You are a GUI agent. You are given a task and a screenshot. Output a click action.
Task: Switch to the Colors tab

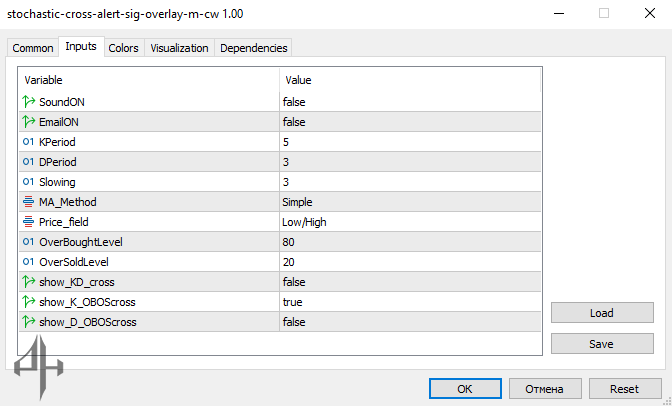click(124, 48)
